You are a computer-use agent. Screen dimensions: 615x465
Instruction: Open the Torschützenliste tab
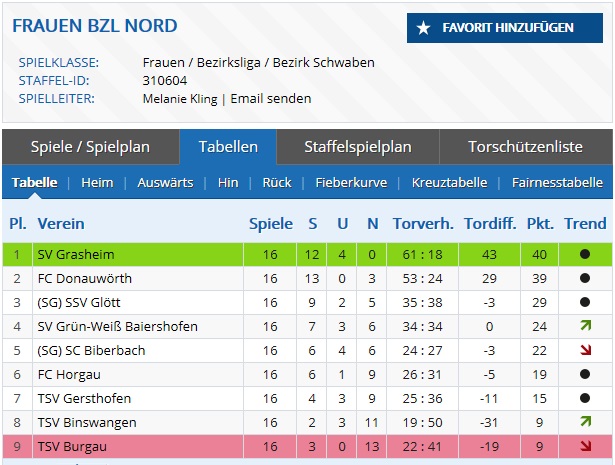pos(525,147)
